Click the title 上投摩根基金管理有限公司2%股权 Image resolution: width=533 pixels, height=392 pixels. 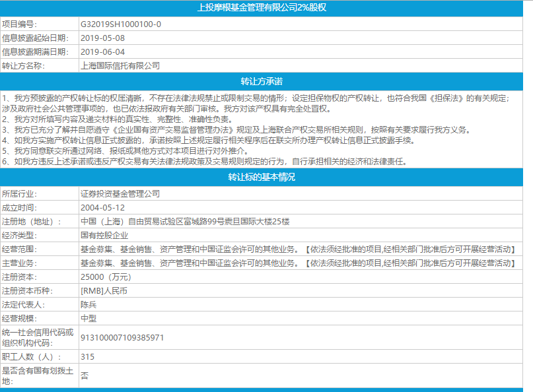tap(262, 7)
